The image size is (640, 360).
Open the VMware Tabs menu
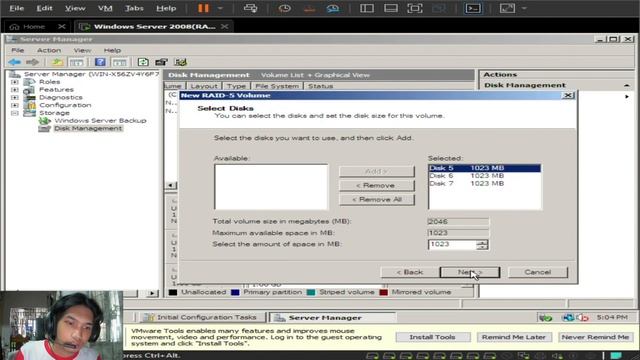click(134, 8)
